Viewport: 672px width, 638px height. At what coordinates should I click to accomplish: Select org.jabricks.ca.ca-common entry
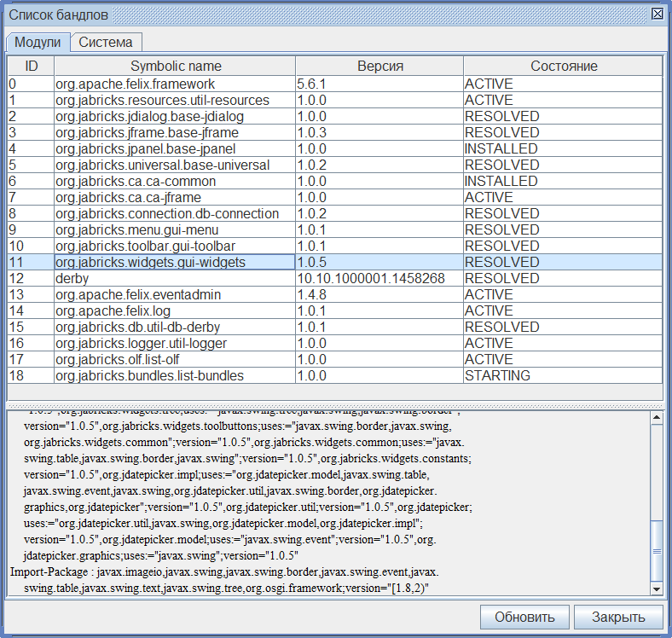(x=175, y=181)
